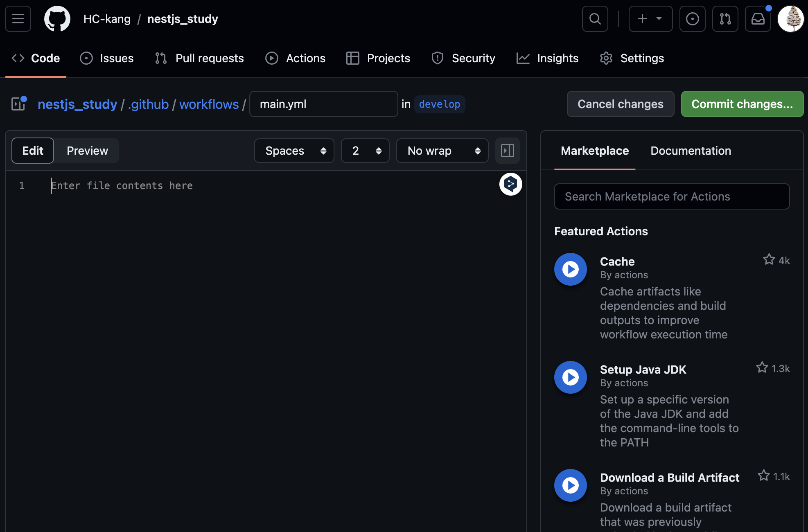808x532 pixels.
Task: Click line number 1 in gutter
Action: [22, 186]
